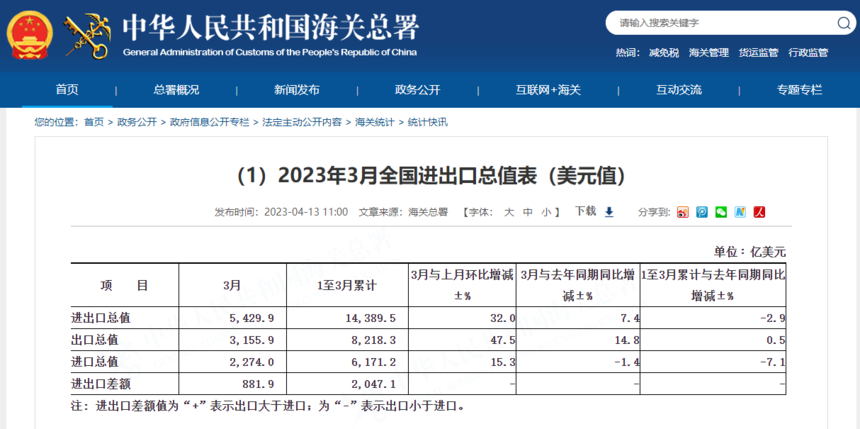This screenshot has width=860, height=429.
Task: Go to 政府信息公开专栏 breadcrumb link
Action: (x=210, y=122)
